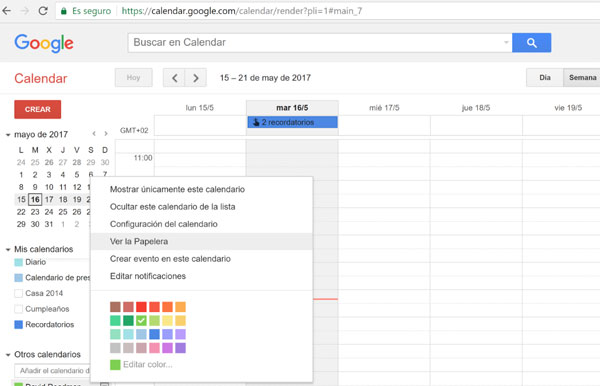Enable the Cumpleaños calendar
Viewport: 600px width, 386px height.
(18, 309)
